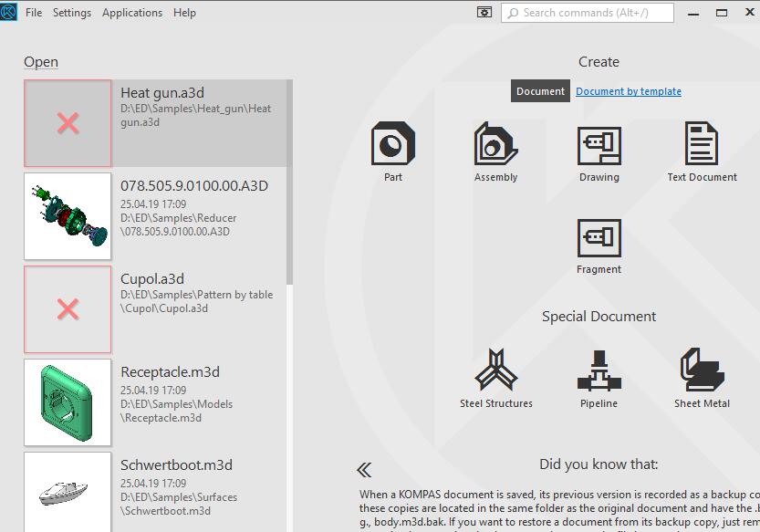Open the Heat gun.a3d thumbnail
760x532 pixels.
tap(68, 123)
